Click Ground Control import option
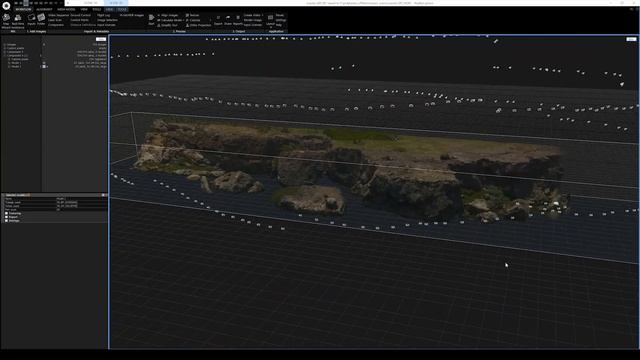 pyautogui.click(x=80, y=15)
